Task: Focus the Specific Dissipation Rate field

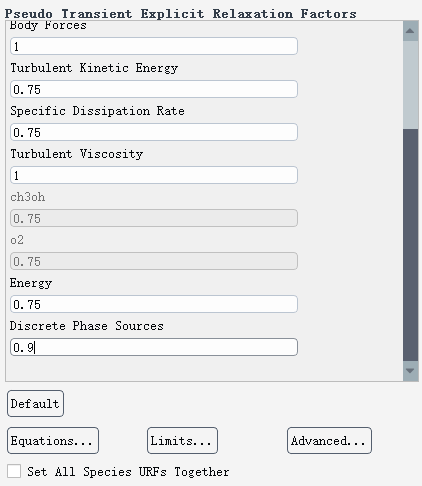Action: point(154,132)
